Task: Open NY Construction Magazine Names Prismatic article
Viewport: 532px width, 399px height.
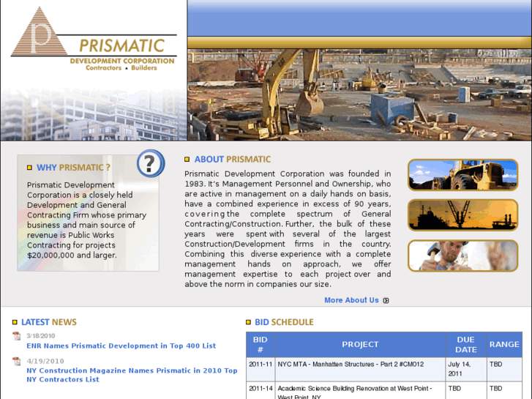Action: (132, 375)
